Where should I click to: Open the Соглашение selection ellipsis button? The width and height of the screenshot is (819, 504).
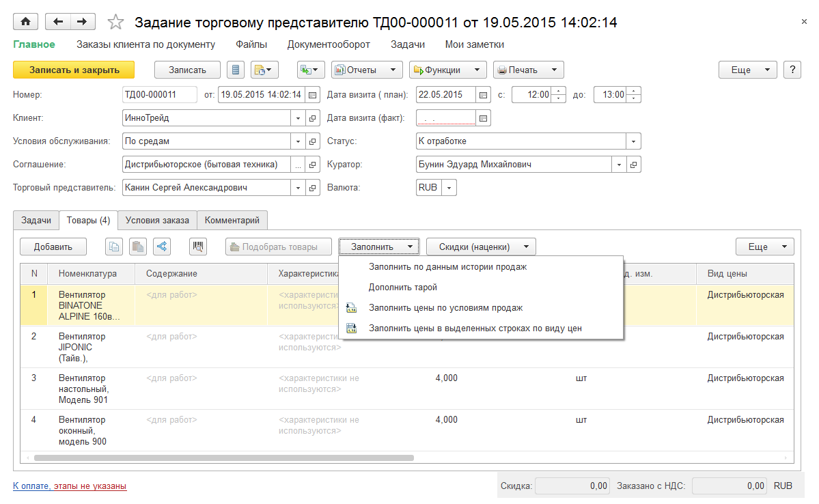coord(298,165)
